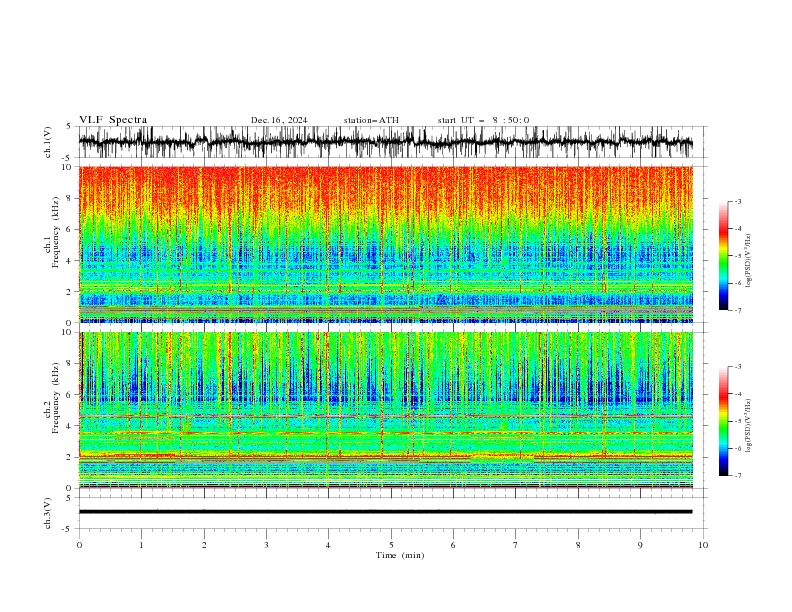Click the ch.2 spectrogram color bar
The height and width of the screenshot is (612, 792).
coord(723,421)
